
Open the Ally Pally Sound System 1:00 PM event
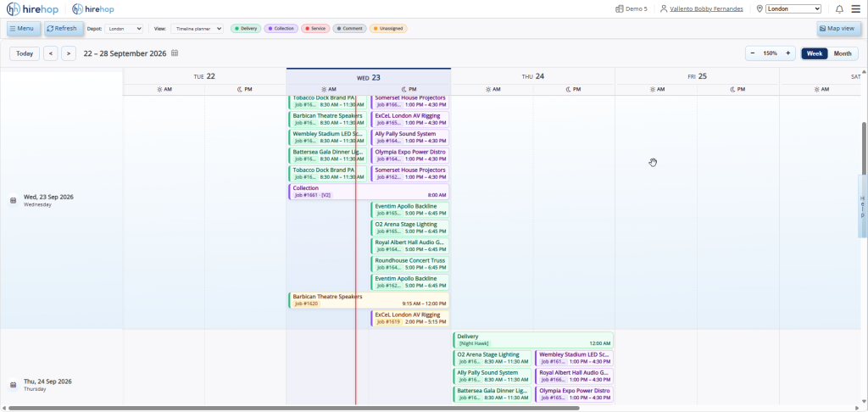(x=409, y=137)
